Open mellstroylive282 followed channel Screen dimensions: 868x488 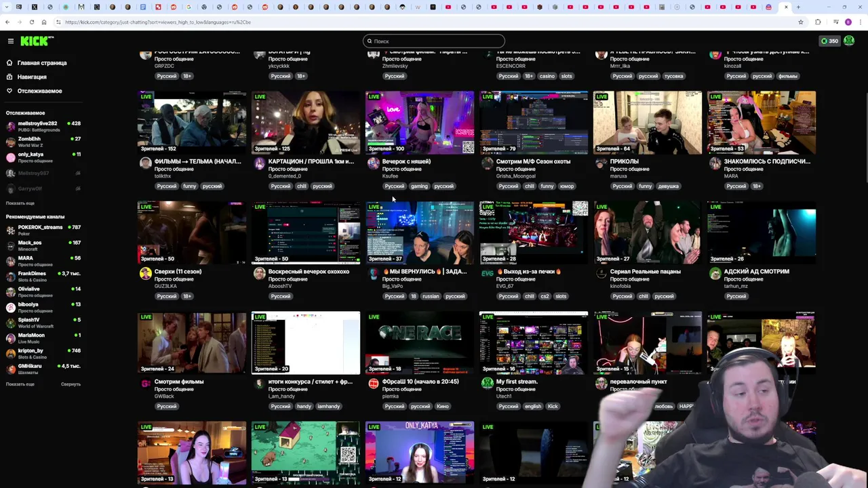(x=42, y=126)
